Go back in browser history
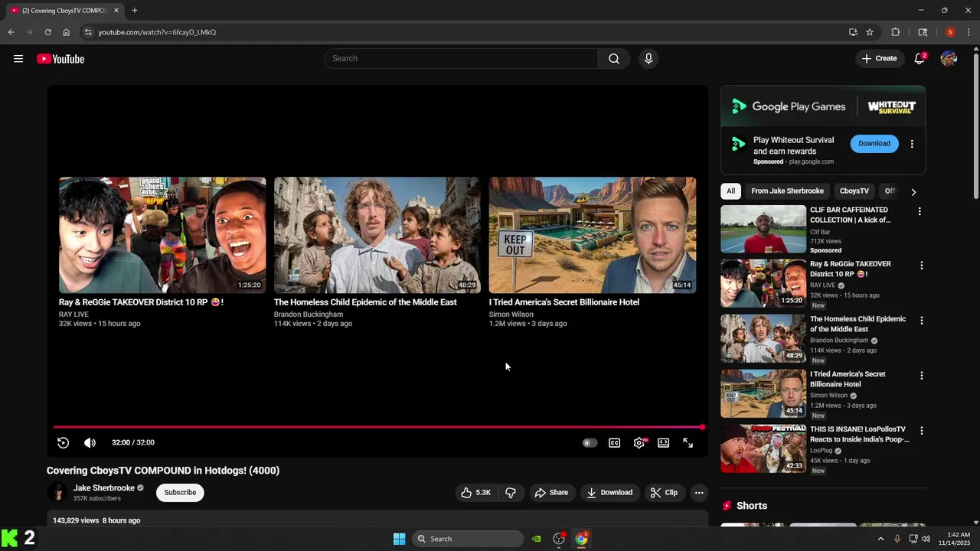The height and width of the screenshot is (551, 980). coord(11,32)
